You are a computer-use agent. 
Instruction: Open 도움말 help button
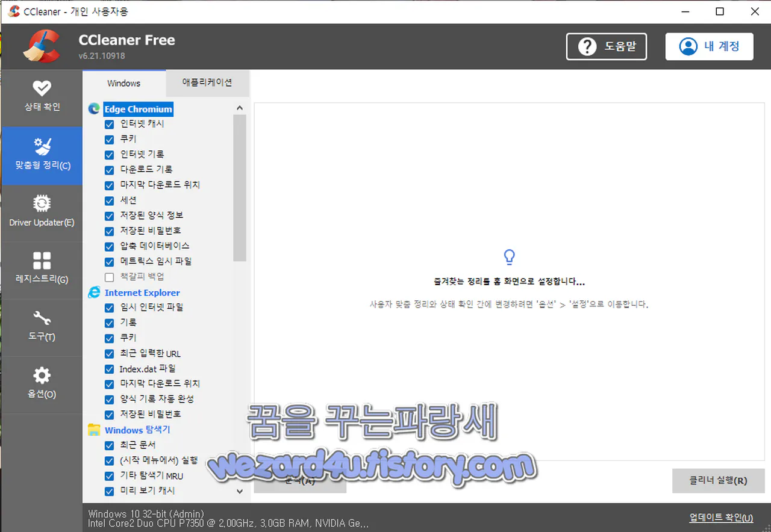click(607, 46)
